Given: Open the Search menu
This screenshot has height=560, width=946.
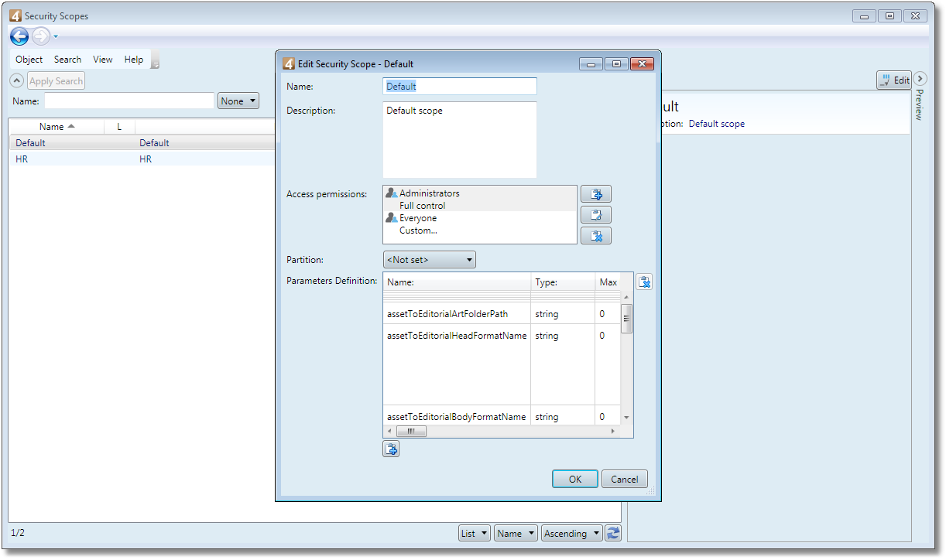Looking at the screenshot, I should (67, 60).
